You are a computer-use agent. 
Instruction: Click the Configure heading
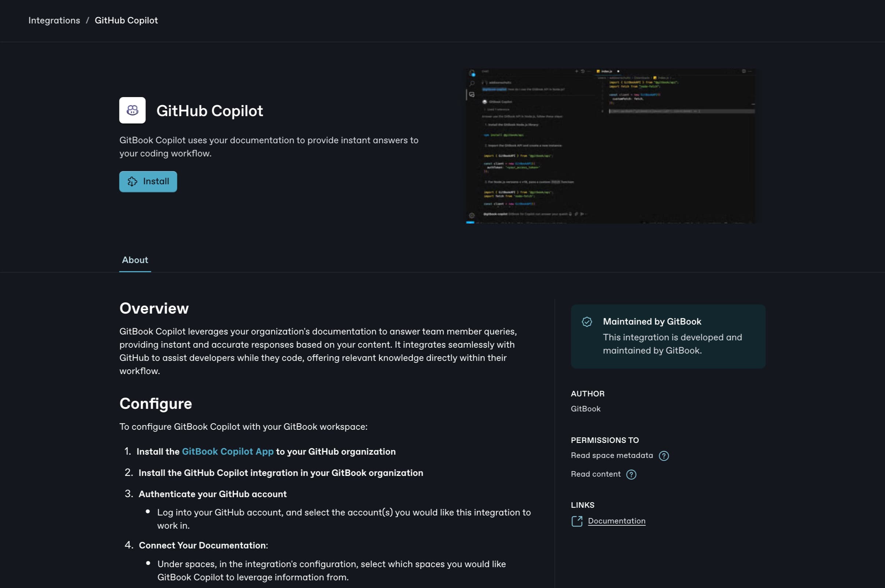point(156,403)
